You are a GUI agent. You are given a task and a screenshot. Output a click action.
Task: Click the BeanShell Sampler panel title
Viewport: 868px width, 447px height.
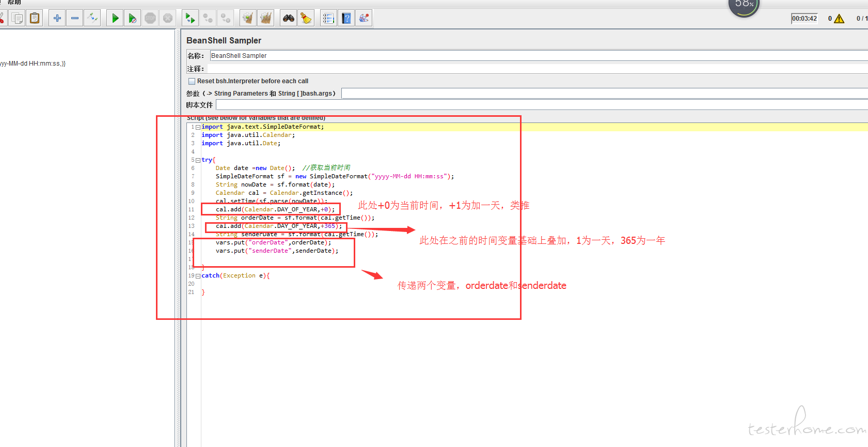pyautogui.click(x=224, y=40)
